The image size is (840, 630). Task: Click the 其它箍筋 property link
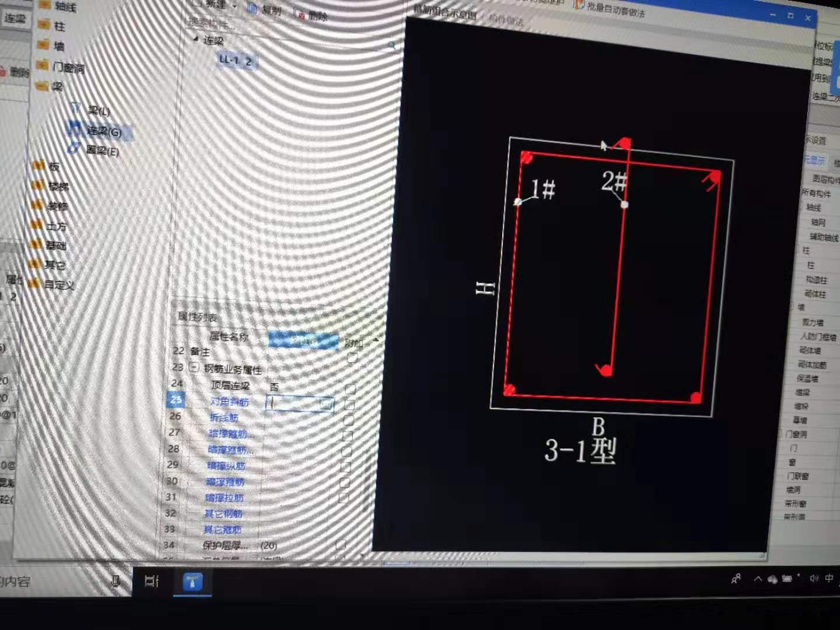click(x=222, y=529)
